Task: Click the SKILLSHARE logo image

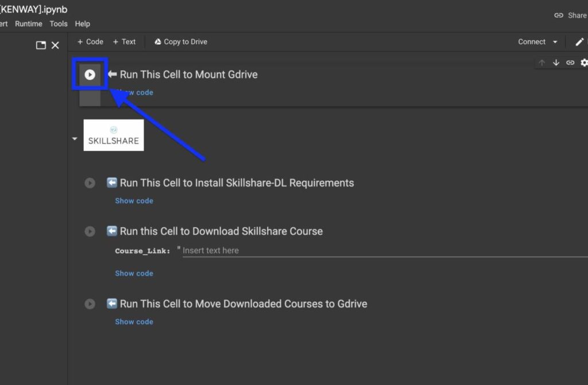Action: 114,135
